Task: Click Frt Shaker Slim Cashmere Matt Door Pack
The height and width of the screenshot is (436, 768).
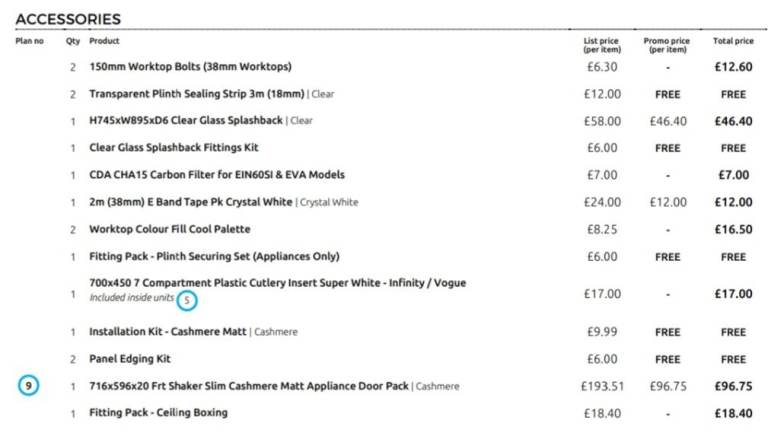Action: click(249, 386)
